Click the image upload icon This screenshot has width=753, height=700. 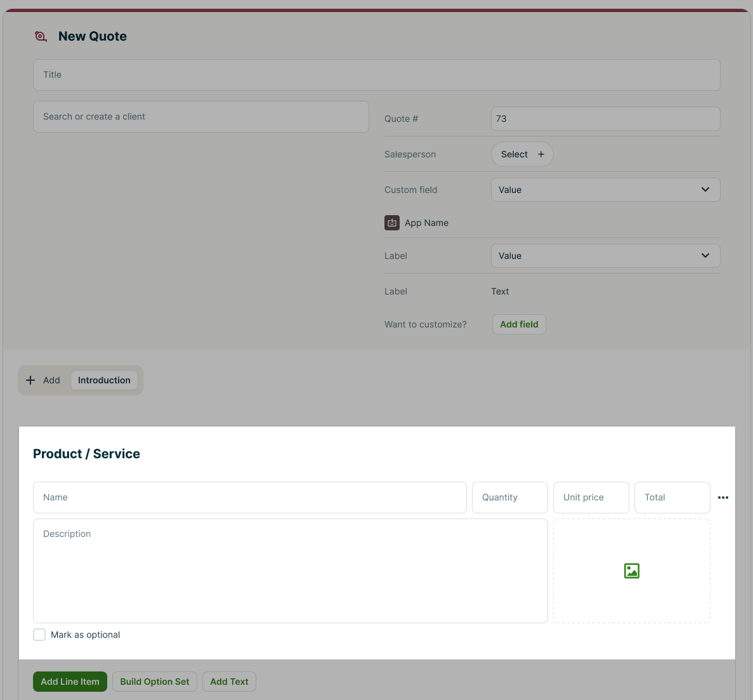631,571
